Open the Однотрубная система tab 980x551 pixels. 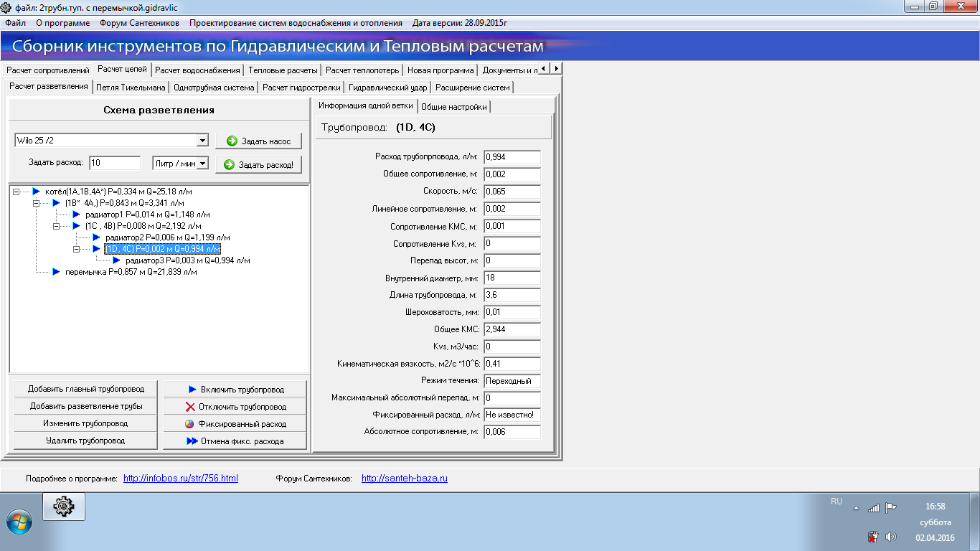click(x=214, y=88)
